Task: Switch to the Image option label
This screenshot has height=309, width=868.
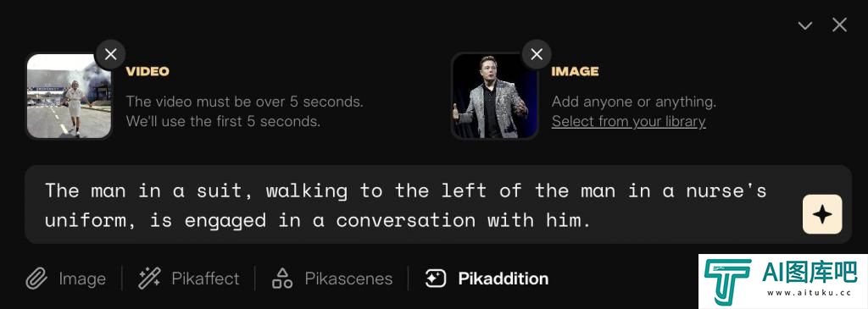Action: click(82, 279)
